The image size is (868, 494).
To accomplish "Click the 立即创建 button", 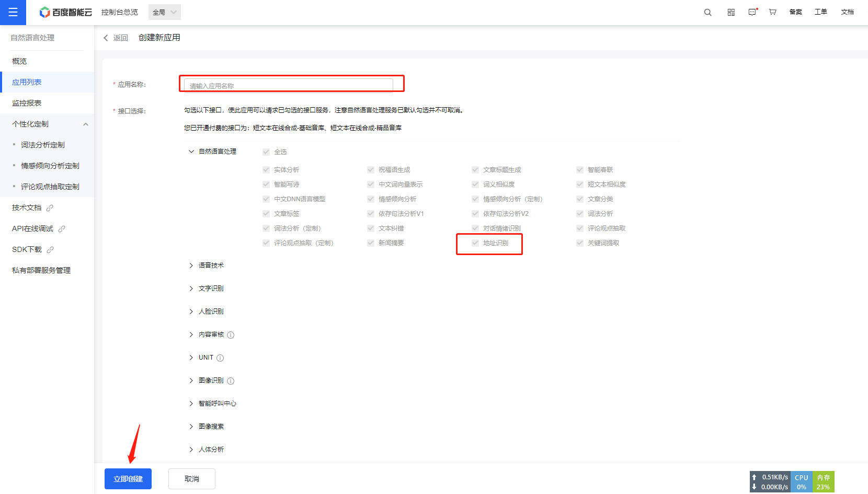I will coord(128,479).
